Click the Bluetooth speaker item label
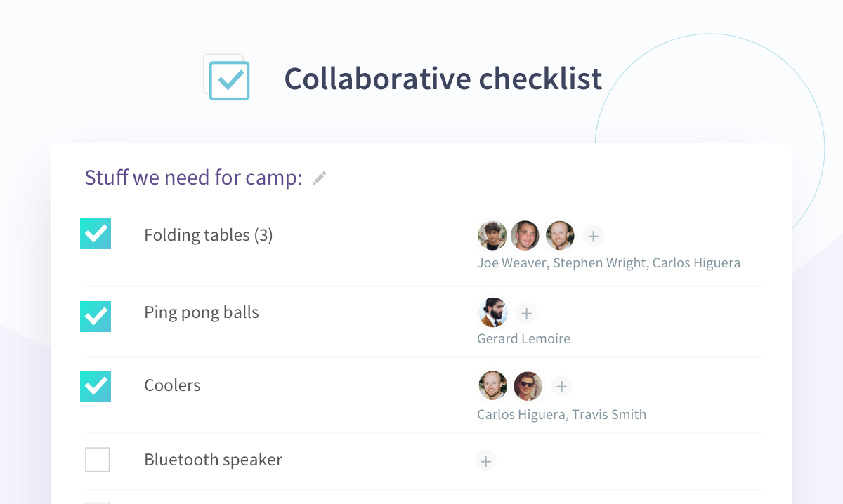 coord(213,460)
